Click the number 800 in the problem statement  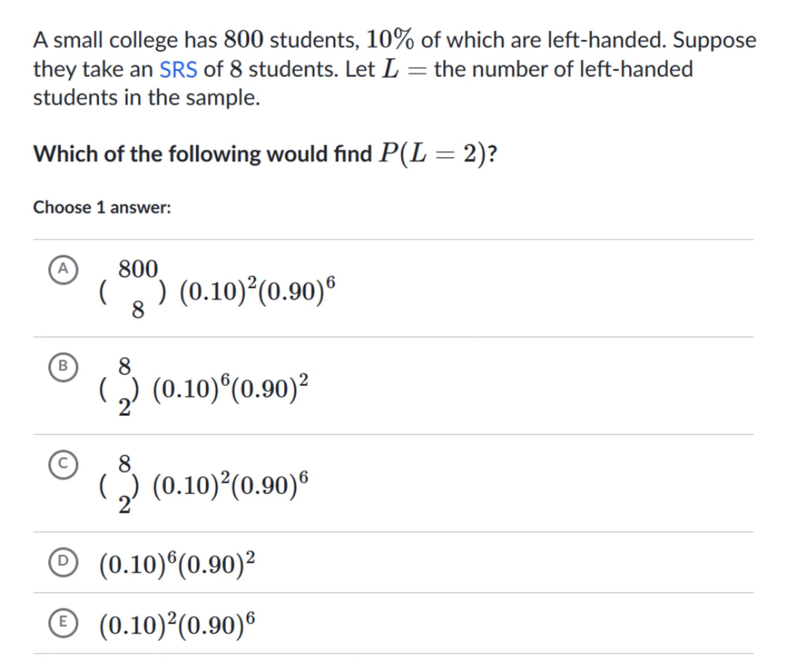click(244, 40)
